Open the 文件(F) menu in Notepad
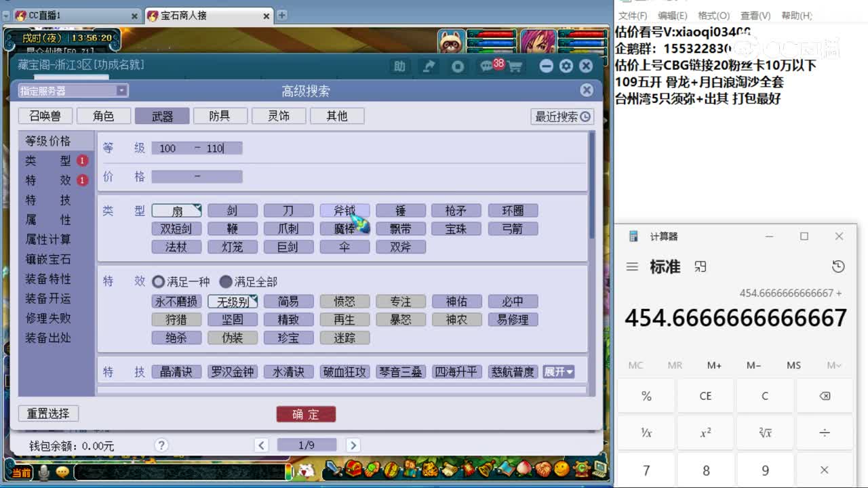Screen dimensions: 868x488 633,15
